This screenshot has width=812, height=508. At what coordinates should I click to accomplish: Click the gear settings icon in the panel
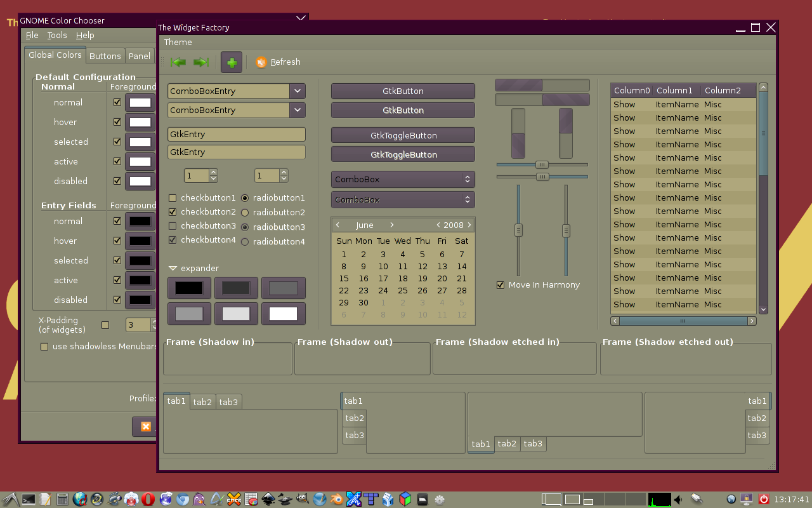pos(438,499)
